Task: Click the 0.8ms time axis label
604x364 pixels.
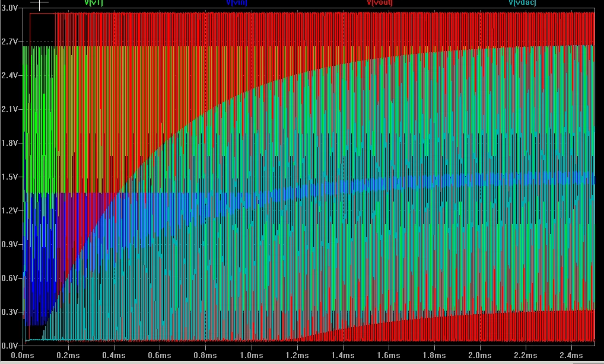Action: click(206, 355)
